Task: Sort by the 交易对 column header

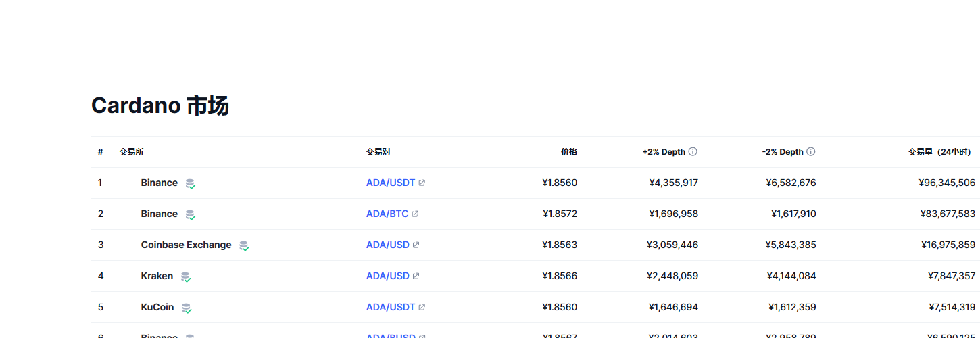Action: click(x=378, y=152)
